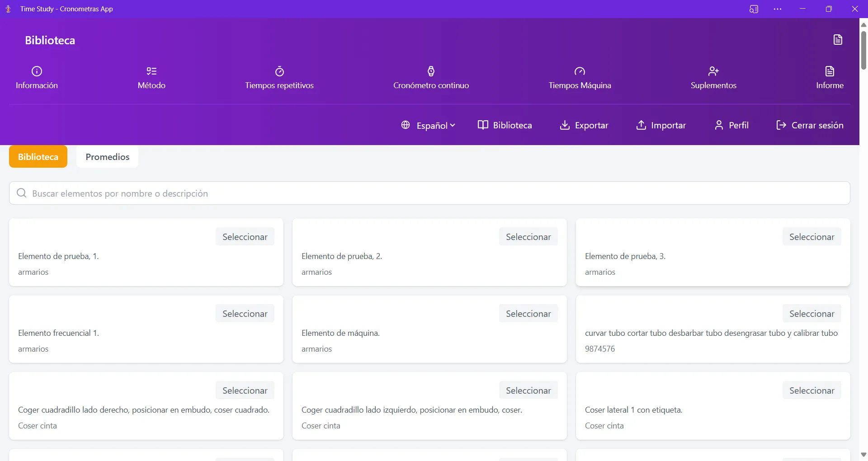Select Elemento de prueba, 3.
Viewport: 868px width, 461px height.
coord(812,236)
